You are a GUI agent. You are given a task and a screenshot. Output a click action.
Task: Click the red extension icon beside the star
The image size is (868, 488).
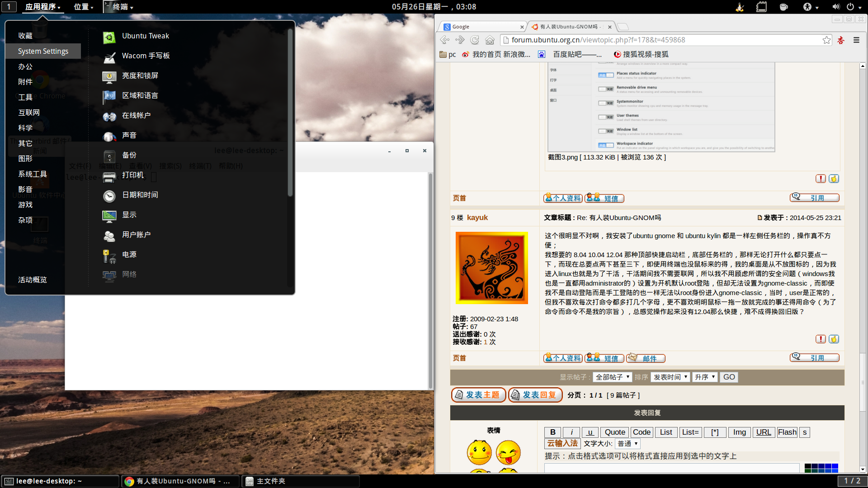point(841,40)
